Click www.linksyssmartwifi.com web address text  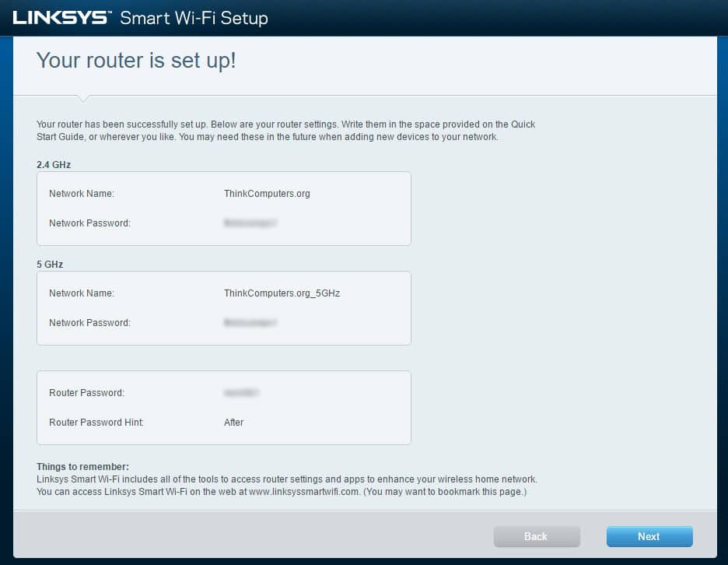click(303, 492)
